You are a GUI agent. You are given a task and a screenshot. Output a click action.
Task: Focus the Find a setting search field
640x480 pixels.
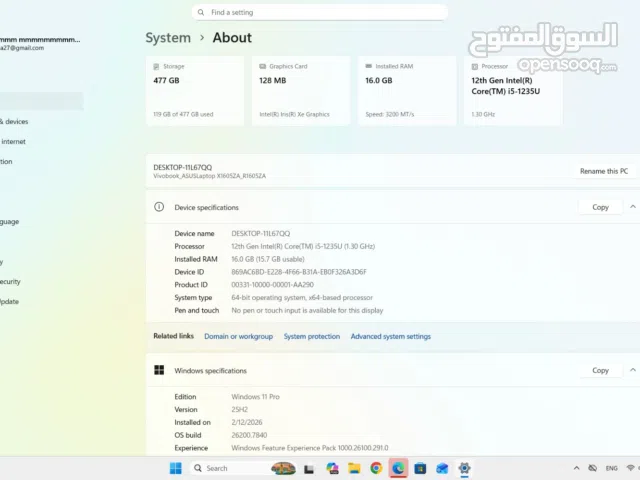[x=320, y=12]
